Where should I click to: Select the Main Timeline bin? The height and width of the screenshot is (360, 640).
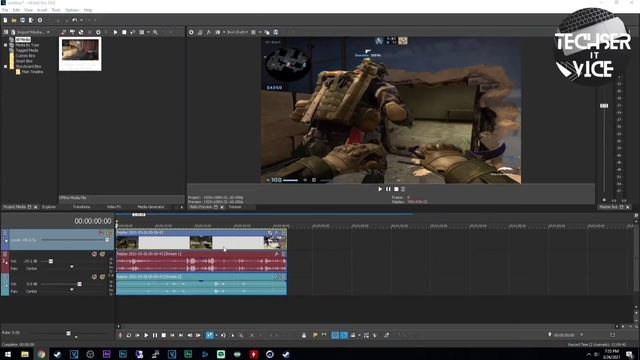33,71
